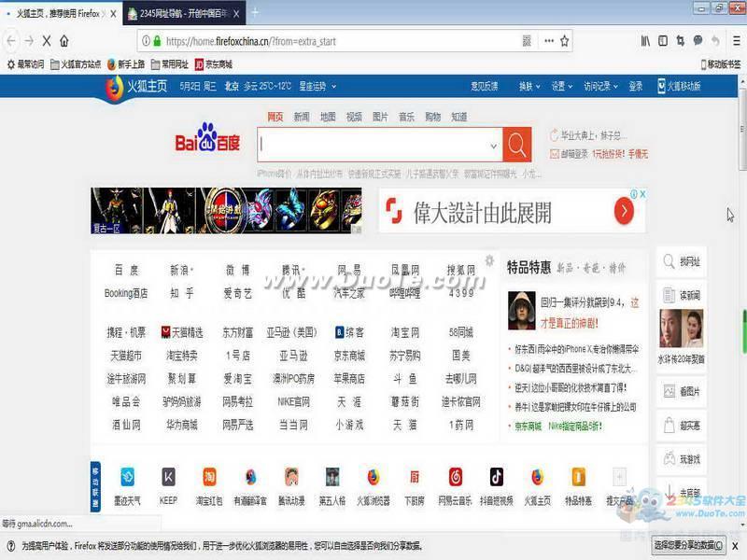747x560 pixels.
Task: Select the 新闻 search category
Action: point(302,117)
